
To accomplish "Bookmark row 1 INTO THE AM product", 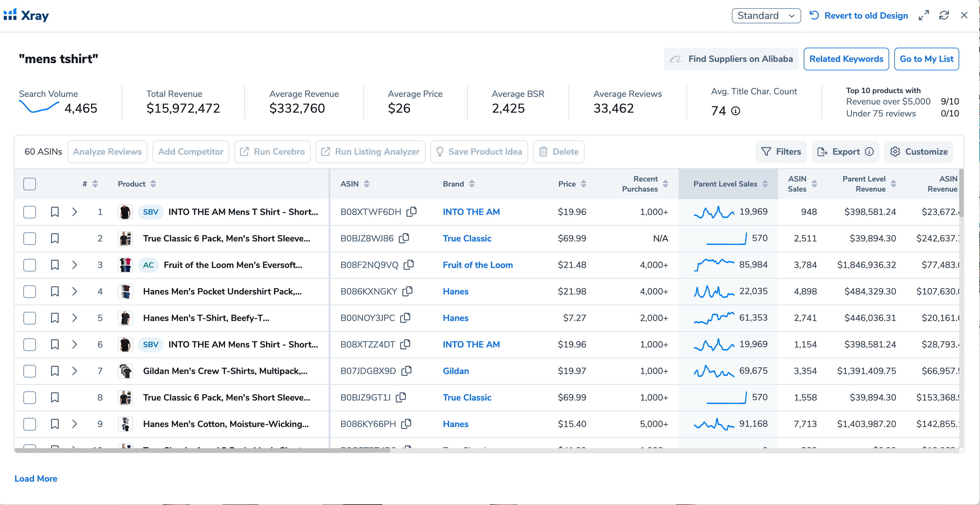I will [x=55, y=212].
